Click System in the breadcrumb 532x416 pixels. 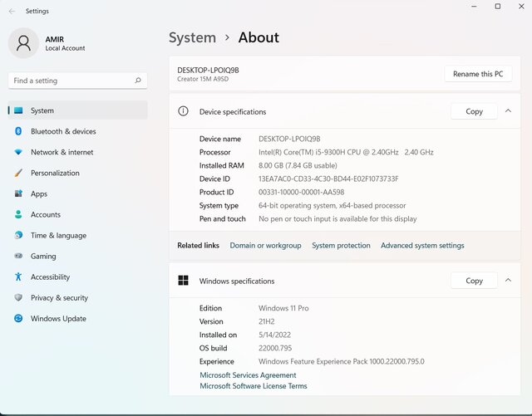[x=192, y=37]
